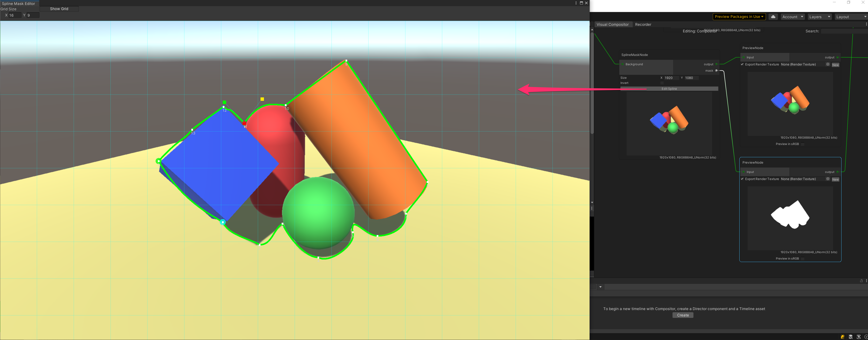Open the Spline Mask Editor three-dot menu

coord(576,3)
